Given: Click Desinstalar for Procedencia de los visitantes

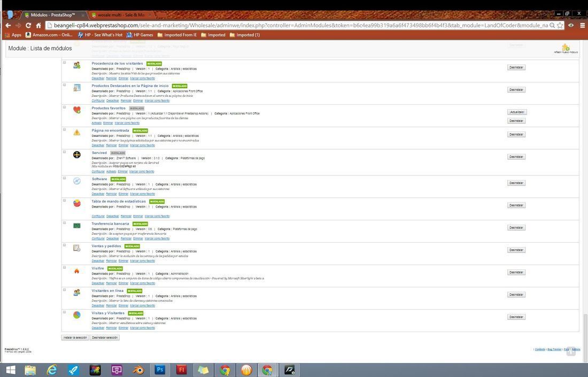Looking at the screenshot, I should (x=516, y=67).
